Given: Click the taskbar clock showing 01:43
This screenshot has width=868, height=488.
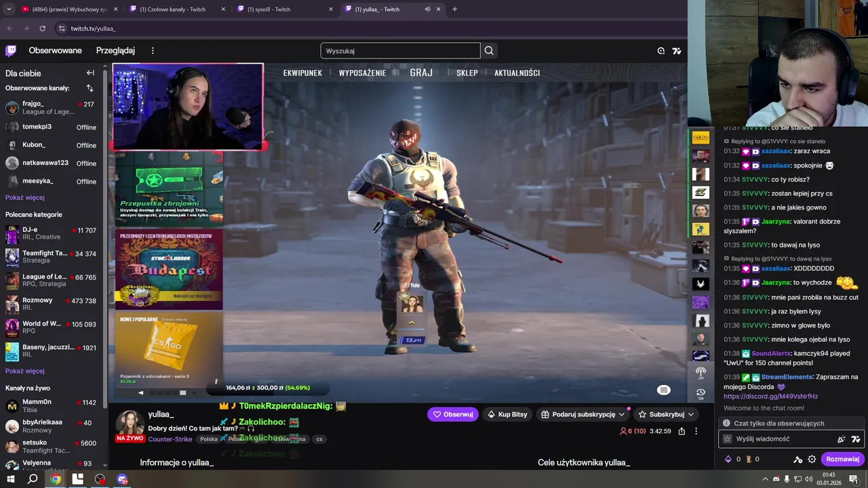Looking at the screenshot, I should tap(829, 479).
